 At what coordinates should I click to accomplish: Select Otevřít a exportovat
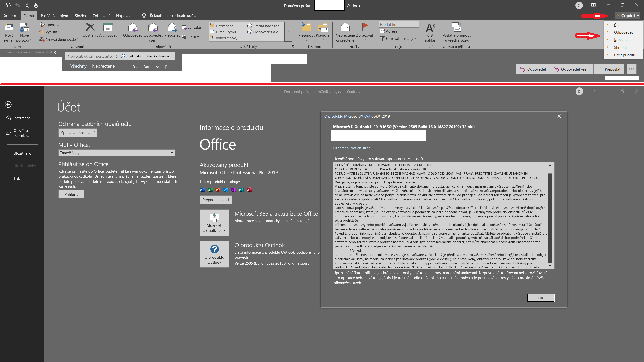22,133
